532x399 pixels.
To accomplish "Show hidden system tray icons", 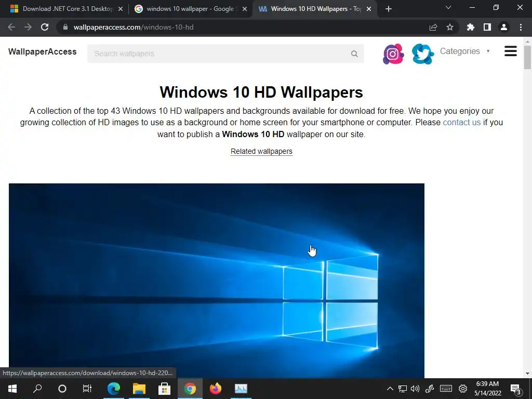I will (x=390, y=389).
